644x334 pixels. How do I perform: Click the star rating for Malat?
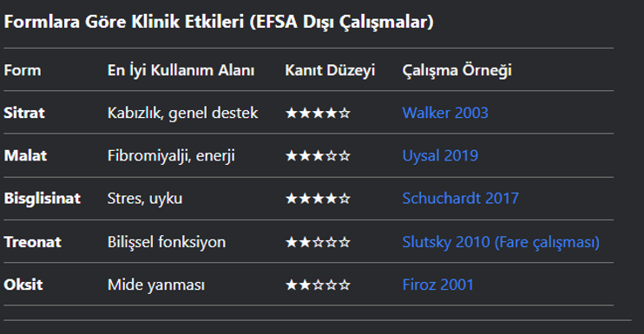(318, 156)
